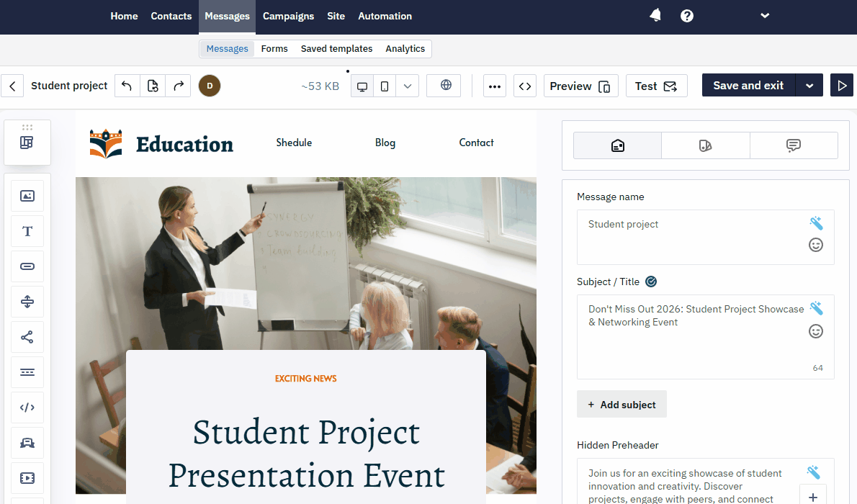
Task: Open the more options ellipsis menu
Action: click(495, 86)
